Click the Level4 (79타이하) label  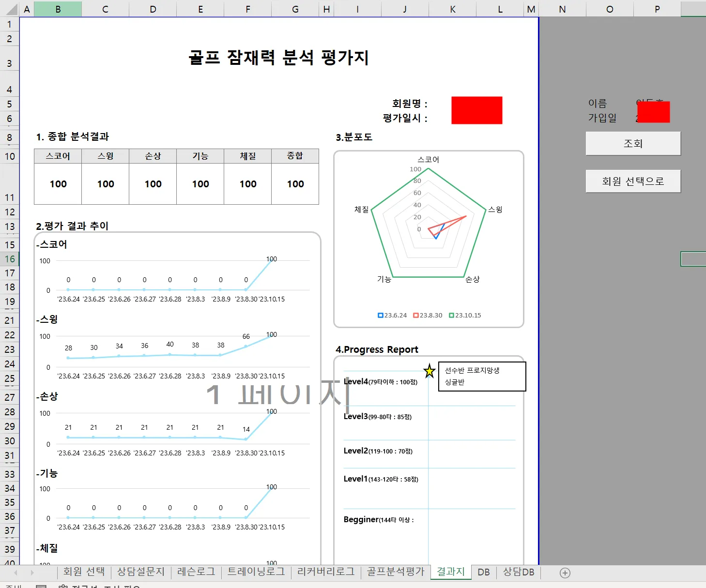point(380,382)
